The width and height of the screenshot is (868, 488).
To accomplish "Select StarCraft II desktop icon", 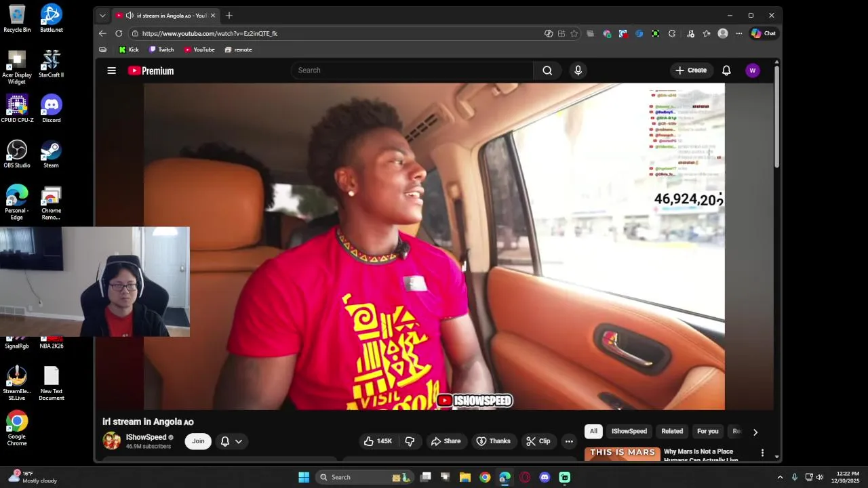I will pos(51,64).
